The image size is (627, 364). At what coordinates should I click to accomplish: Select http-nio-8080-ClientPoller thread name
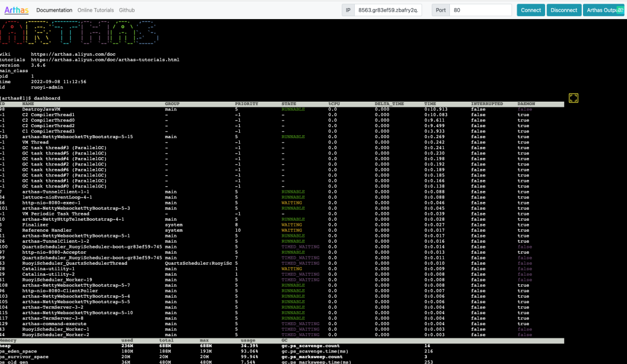tap(60, 291)
